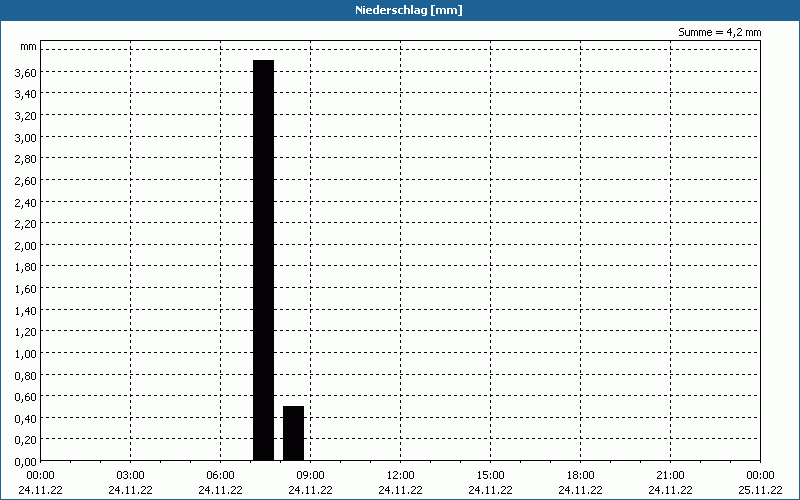Select the 2,00 y-axis value

(26, 246)
